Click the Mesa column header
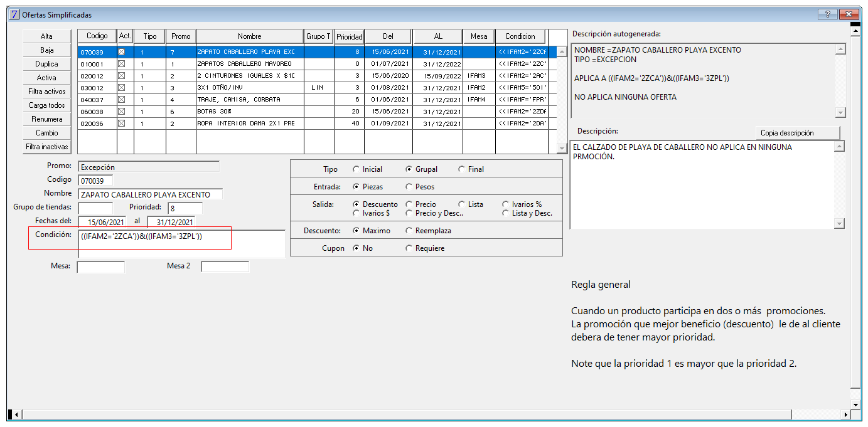868x427 pixels. pyautogui.click(x=479, y=36)
